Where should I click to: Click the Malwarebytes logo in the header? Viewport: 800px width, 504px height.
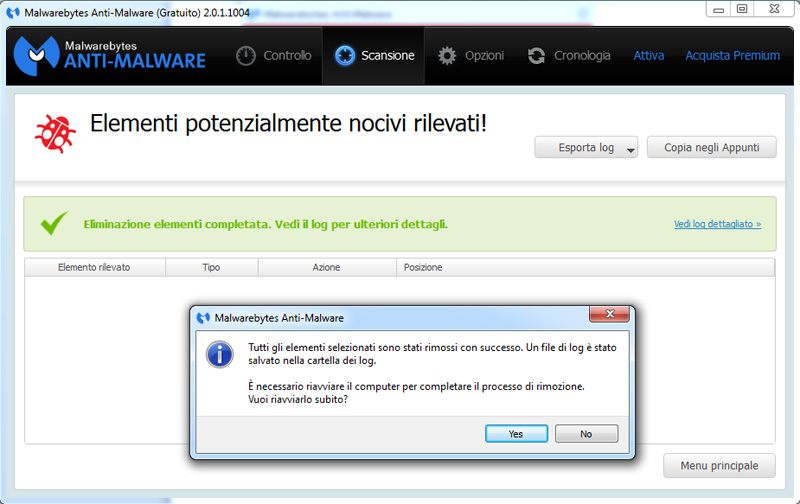(110, 55)
